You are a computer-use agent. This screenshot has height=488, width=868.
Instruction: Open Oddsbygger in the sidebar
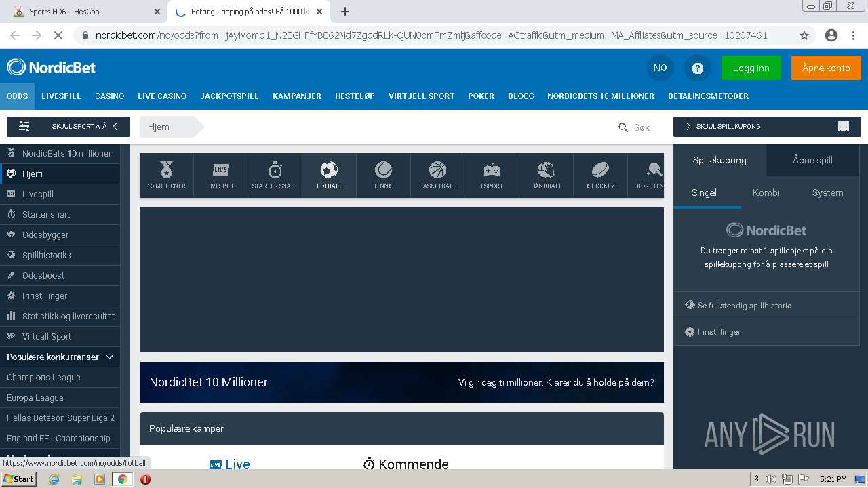(60, 235)
